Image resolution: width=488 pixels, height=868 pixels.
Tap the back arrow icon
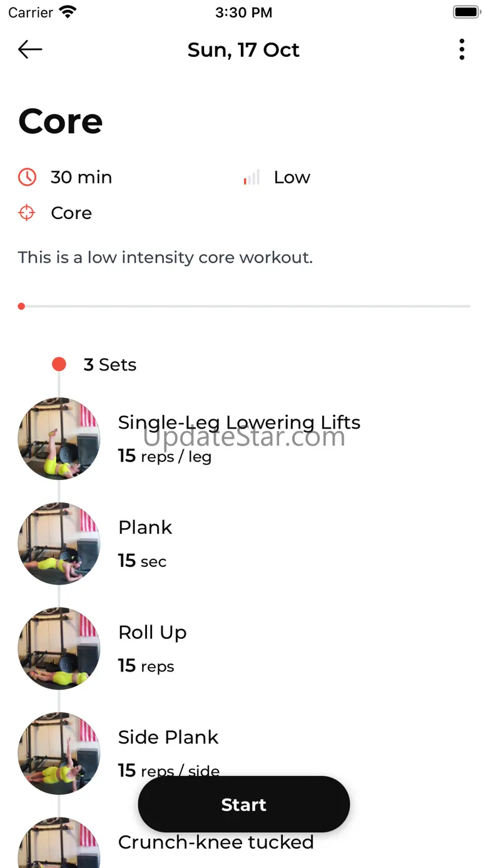[x=30, y=49]
